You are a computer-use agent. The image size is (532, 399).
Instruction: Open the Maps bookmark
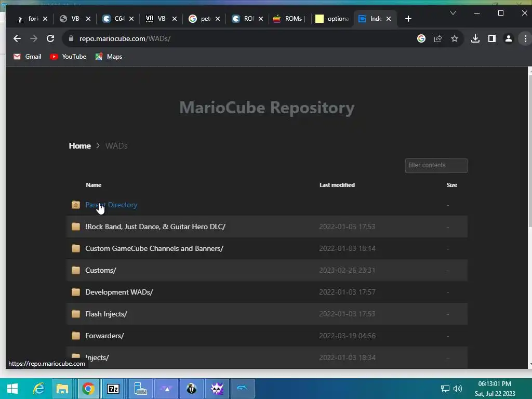[109, 57]
